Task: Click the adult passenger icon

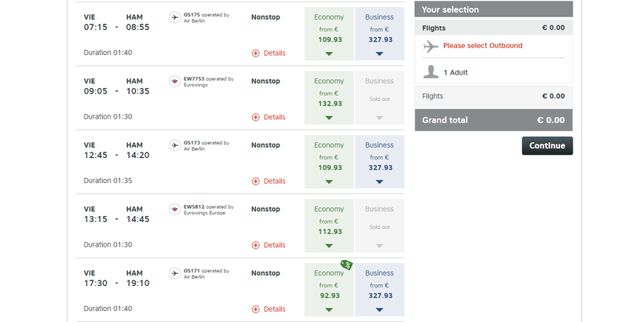Action: click(x=430, y=72)
